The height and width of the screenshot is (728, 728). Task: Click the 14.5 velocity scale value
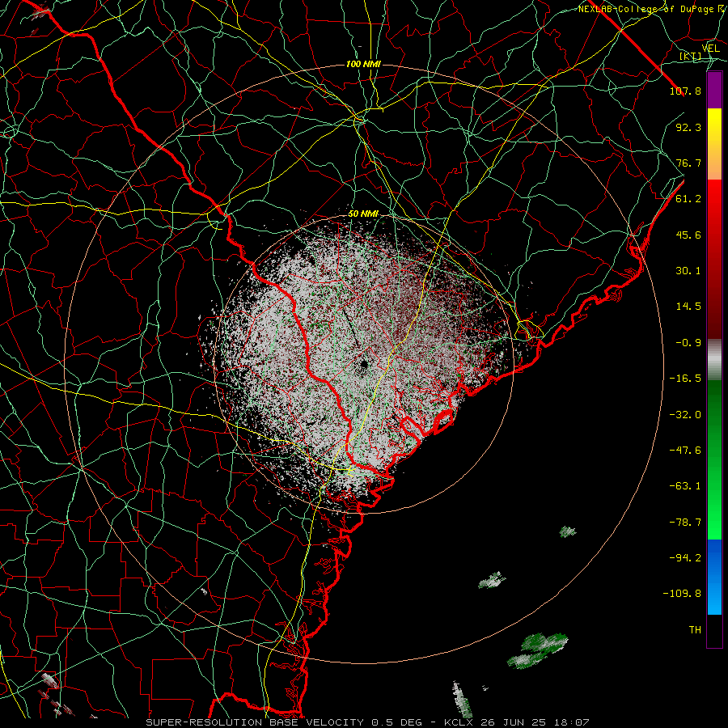click(x=688, y=307)
